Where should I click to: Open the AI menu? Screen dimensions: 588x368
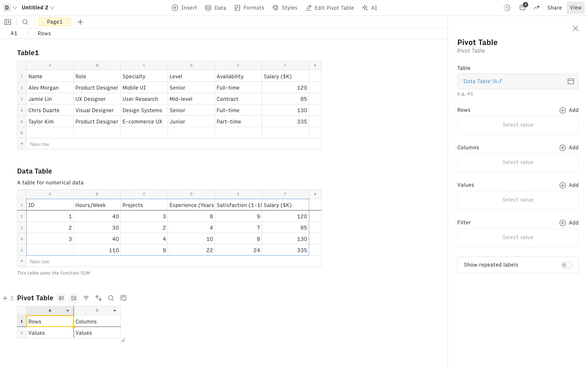(370, 8)
